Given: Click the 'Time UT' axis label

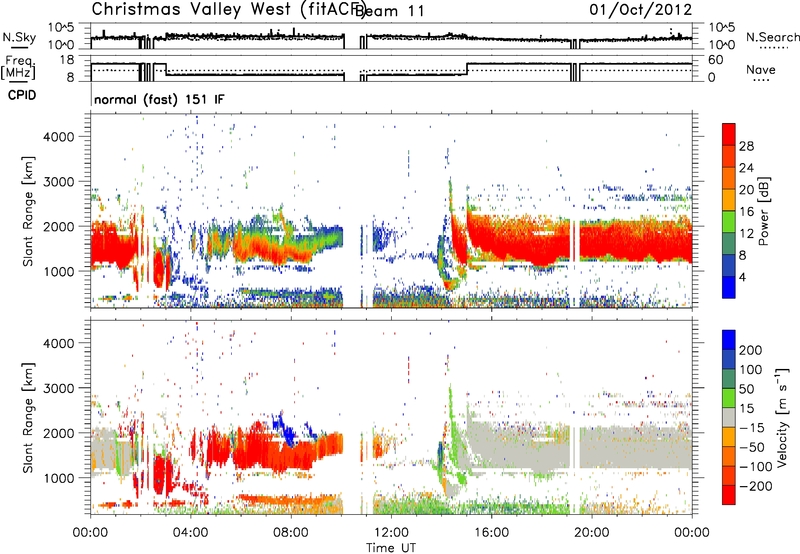Looking at the screenshot, I should pyautogui.click(x=391, y=547).
